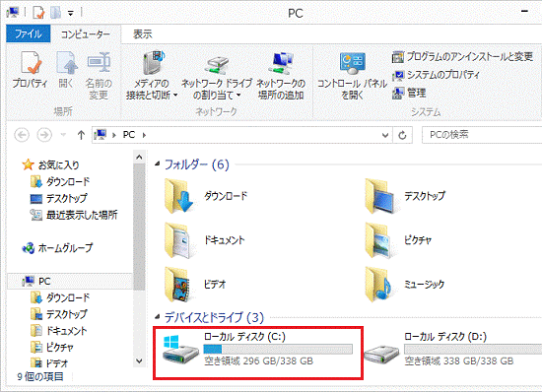This screenshot has width=542, height=392.
Task: Select Pictures (ピクチャ) in navigation tree
Action: 52,347
